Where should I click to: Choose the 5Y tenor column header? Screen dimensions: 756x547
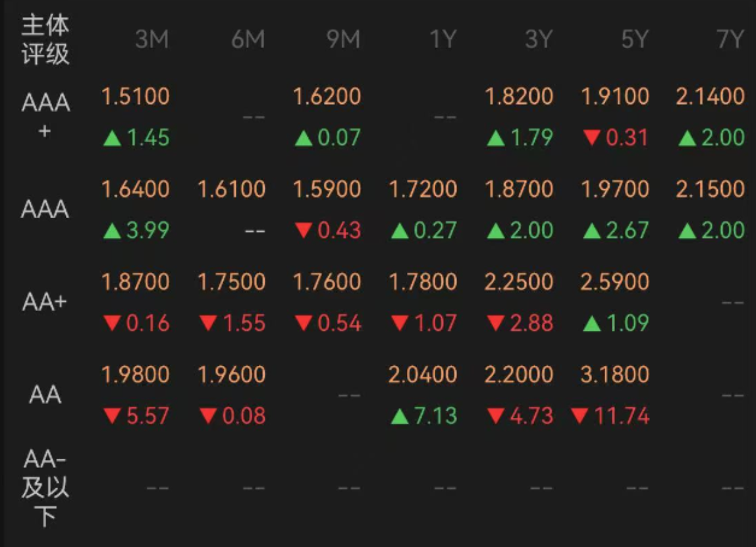(634, 40)
